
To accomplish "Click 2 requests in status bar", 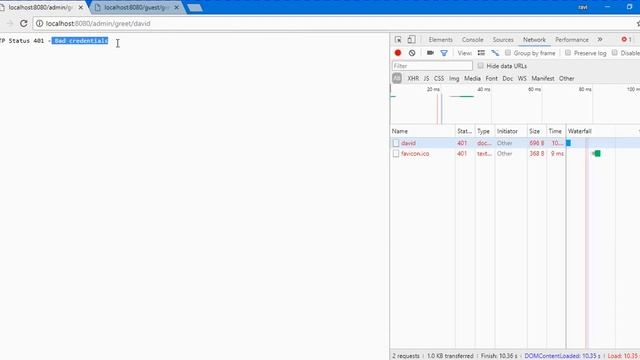I will 406,356.
